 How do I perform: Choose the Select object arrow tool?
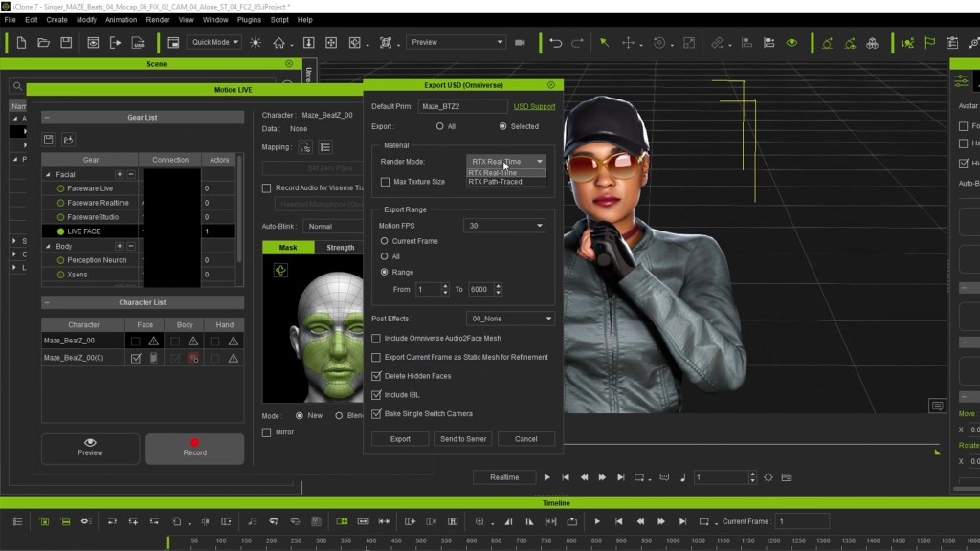point(604,43)
